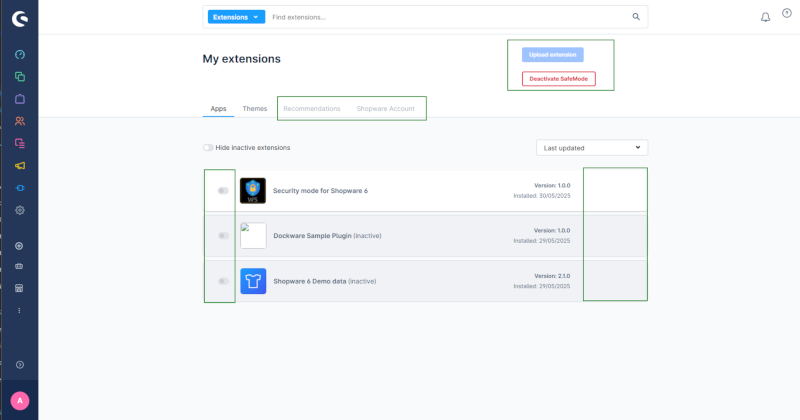Viewport: 800px width, 420px height.
Task: Switch to the Shopware Account tab
Action: tap(385, 109)
